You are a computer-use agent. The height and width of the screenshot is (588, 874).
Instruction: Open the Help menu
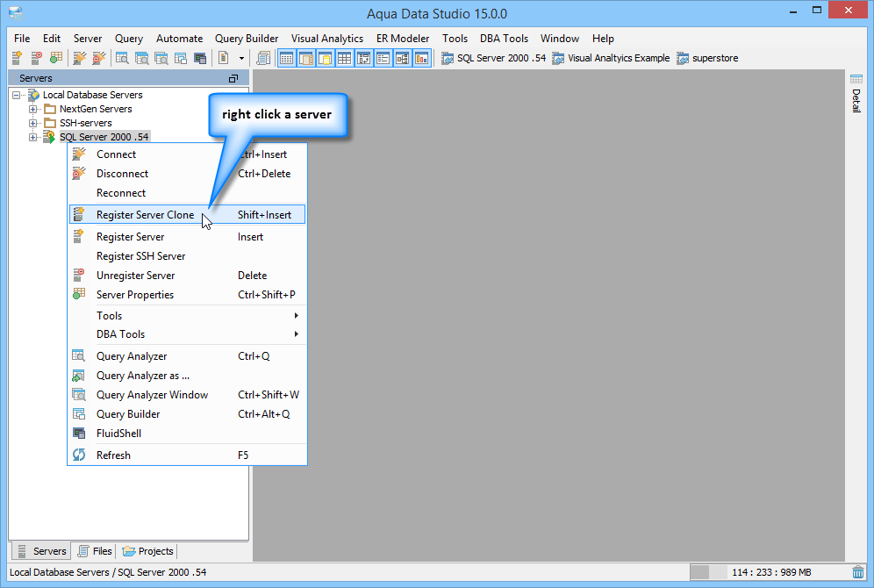603,39
